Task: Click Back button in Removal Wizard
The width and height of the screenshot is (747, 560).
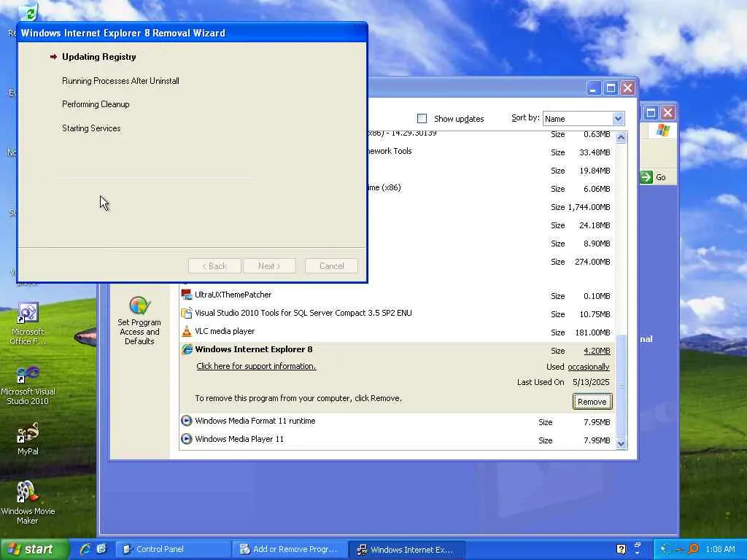Action: click(214, 265)
